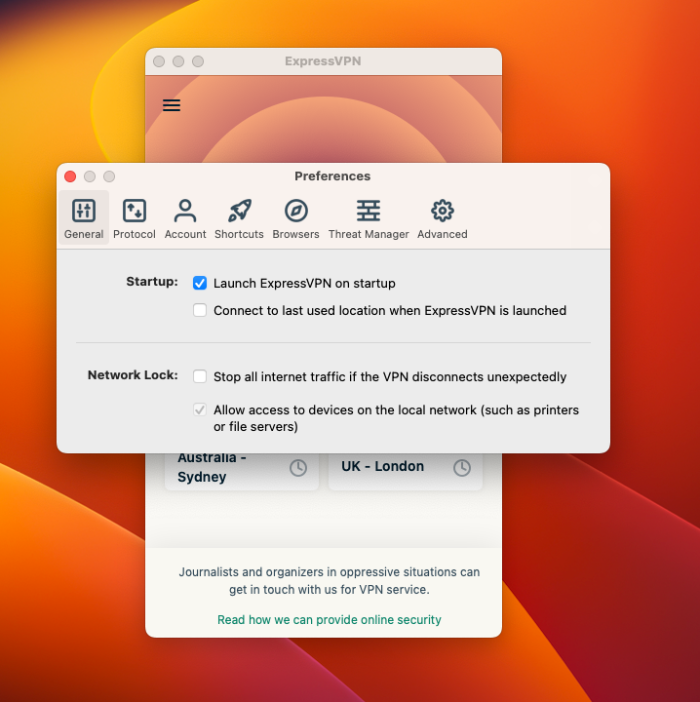
Task: Uncheck Launch ExpressVPN on startup
Action: coord(200,283)
